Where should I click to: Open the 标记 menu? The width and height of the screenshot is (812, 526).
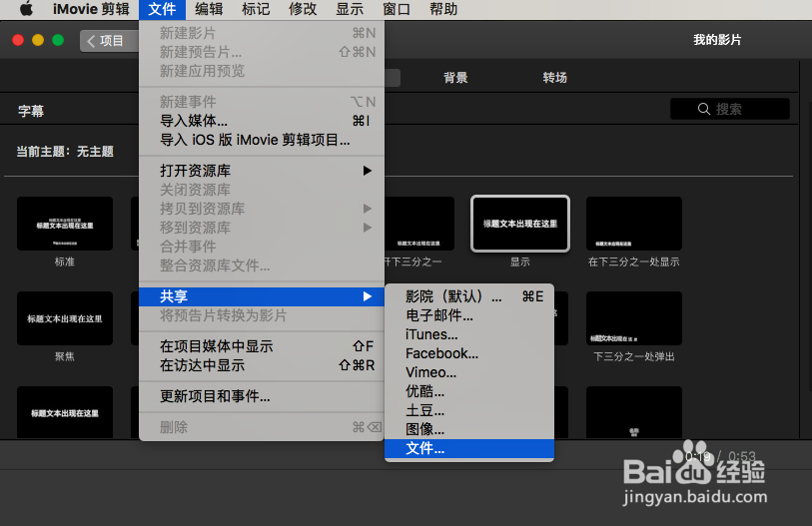tap(256, 9)
